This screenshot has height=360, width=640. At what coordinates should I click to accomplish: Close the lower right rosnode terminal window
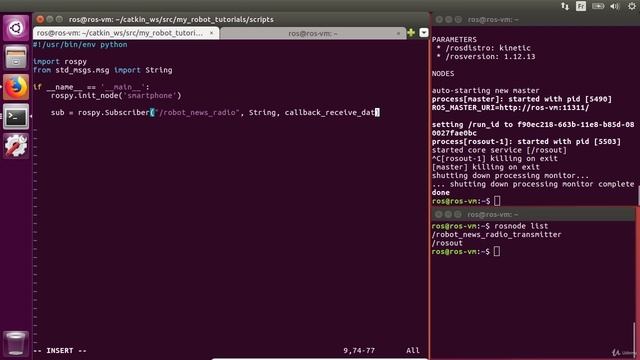point(438,214)
